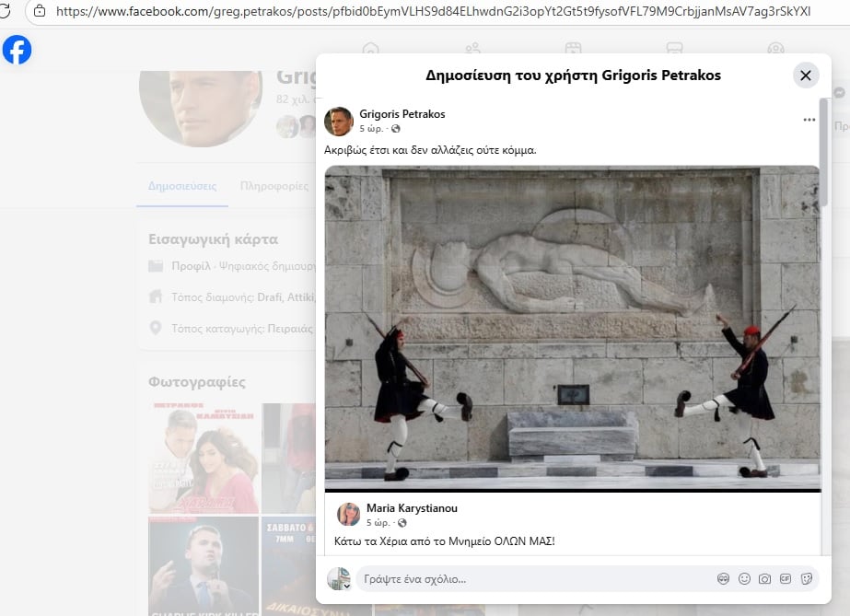
Task: Add a GIF to the comment
Action: (x=785, y=579)
